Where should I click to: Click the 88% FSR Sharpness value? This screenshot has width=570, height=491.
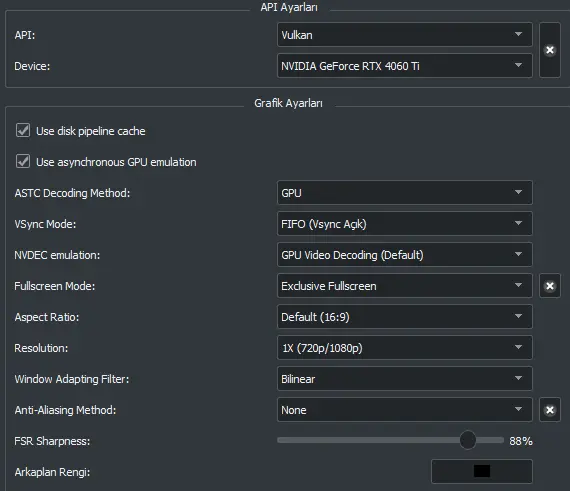[521, 441]
